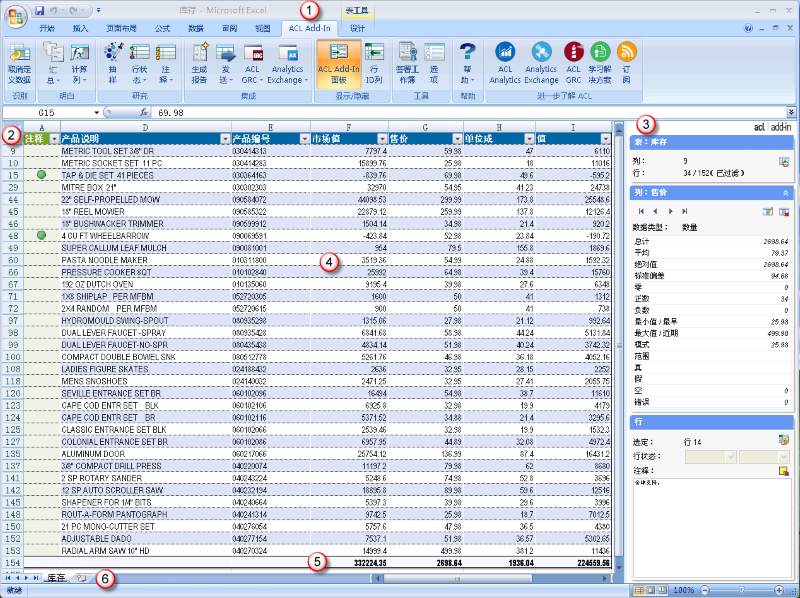The height and width of the screenshot is (598, 800).
Task: Click the ACL Add-In panel button
Action: pyautogui.click(x=339, y=63)
